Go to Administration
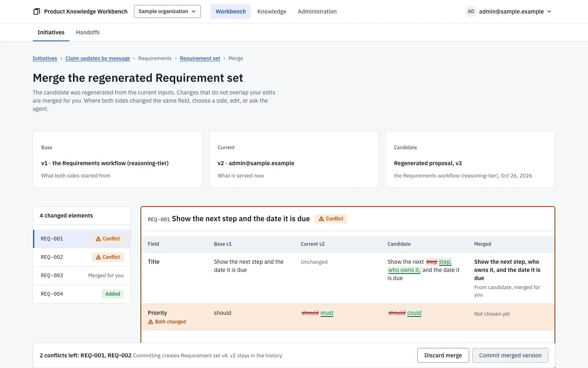 (317, 11)
